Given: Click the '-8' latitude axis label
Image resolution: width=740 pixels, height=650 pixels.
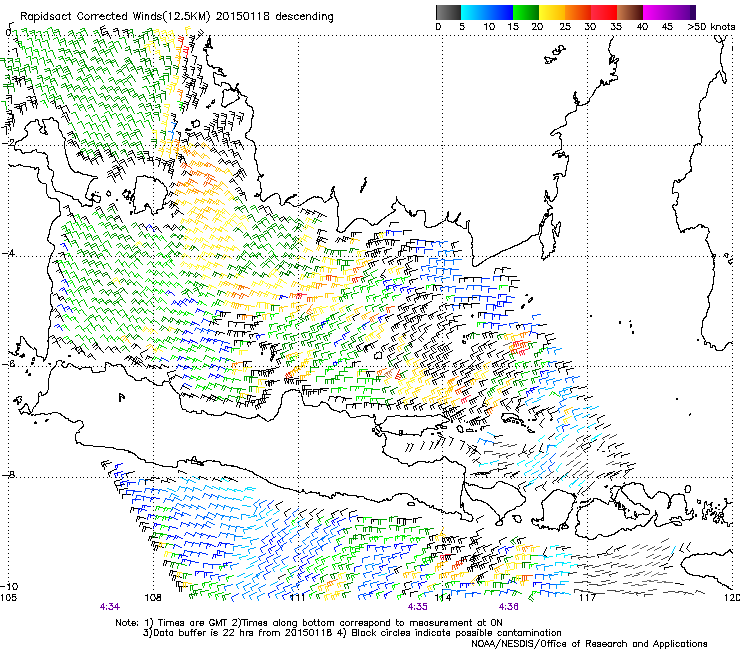Looking at the screenshot, I should (8, 475).
